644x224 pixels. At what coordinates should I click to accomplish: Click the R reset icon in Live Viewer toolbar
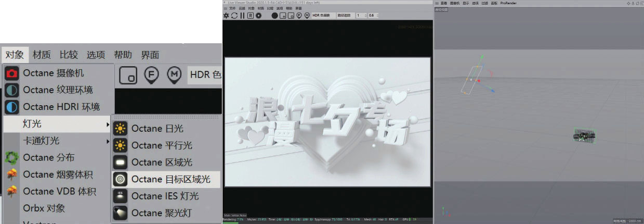click(x=251, y=16)
